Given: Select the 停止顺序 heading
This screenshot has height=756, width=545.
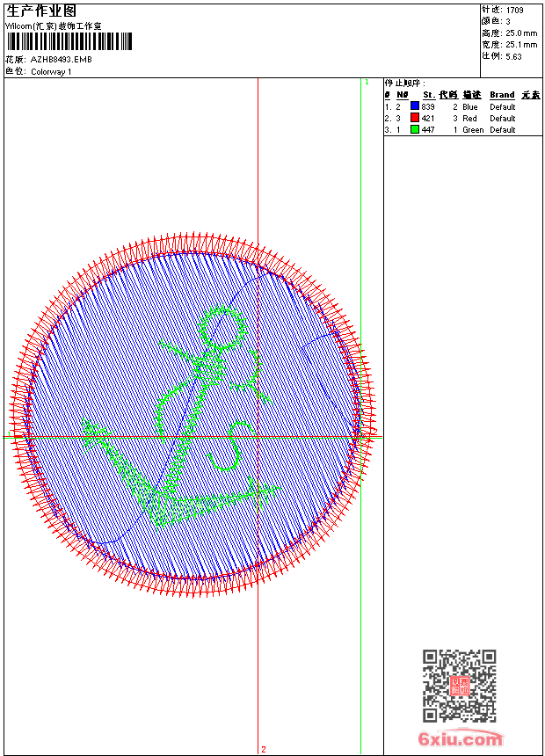Looking at the screenshot, I should [405, 84].
